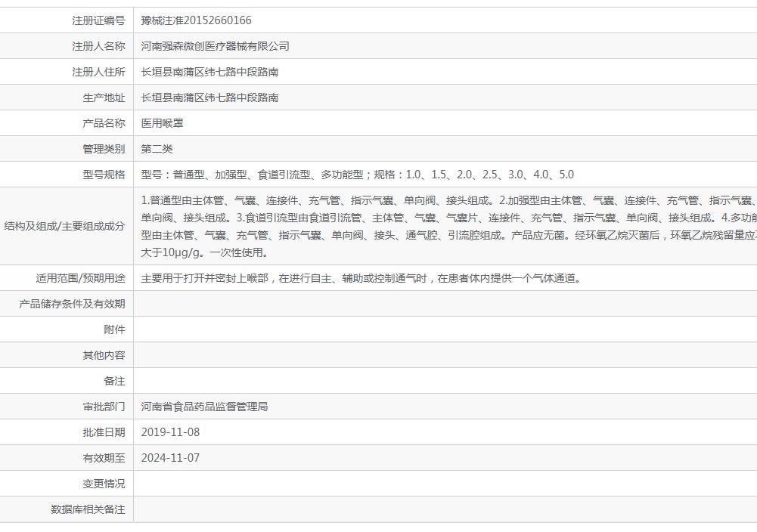757x532 pixels.
Task: Click the 备注 row label
Action: click(x=114, y=381)
